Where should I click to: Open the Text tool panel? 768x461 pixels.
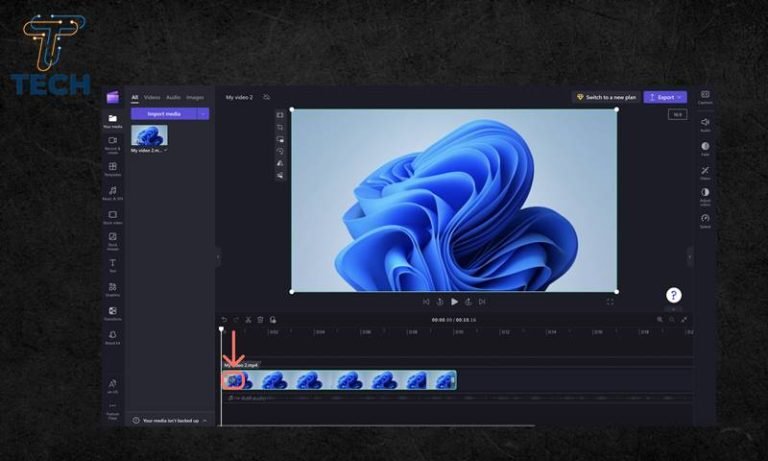(113, 265)
